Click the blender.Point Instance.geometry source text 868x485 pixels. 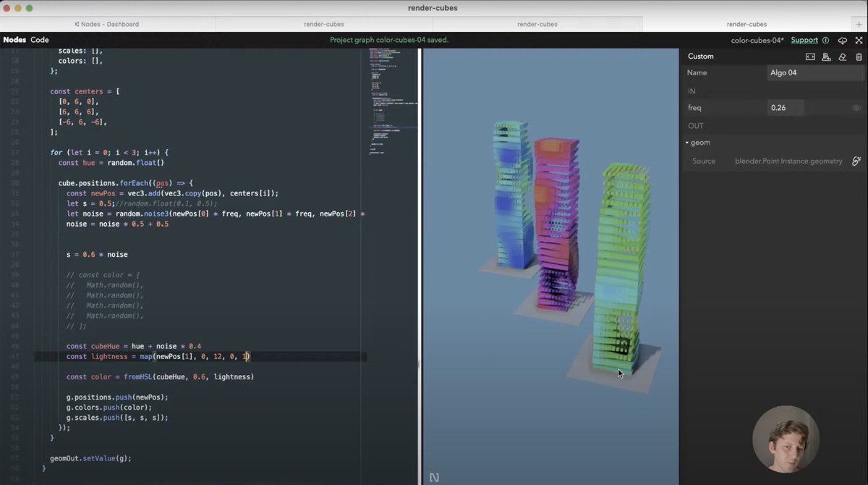tap(788, 161)
